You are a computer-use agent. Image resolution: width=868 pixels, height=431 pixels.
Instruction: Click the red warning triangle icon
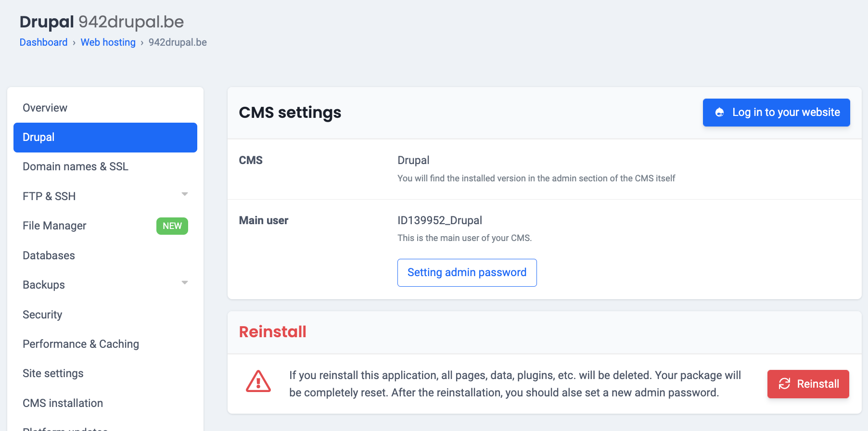tap(258, 382)
